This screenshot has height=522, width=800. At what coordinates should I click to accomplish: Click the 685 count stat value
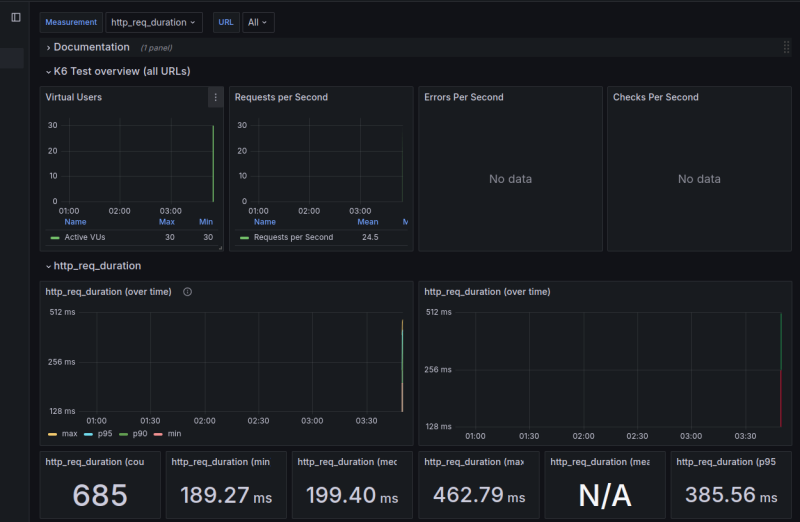point(99,495)
